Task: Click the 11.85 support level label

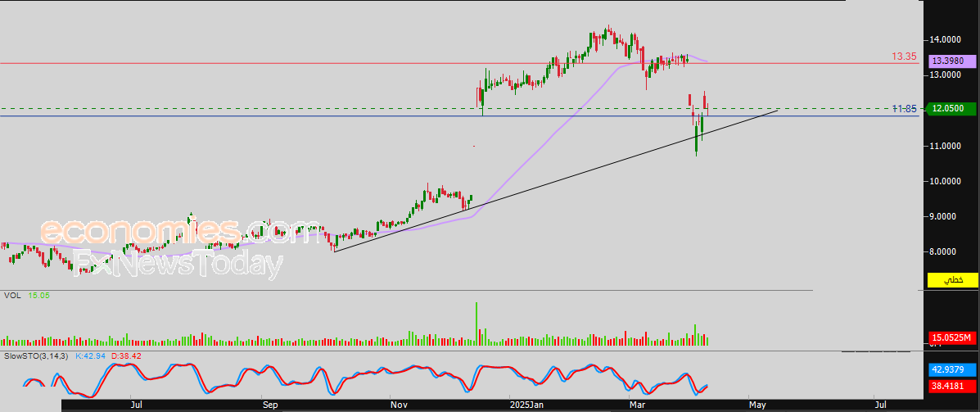Action: (x=904, y=109)
